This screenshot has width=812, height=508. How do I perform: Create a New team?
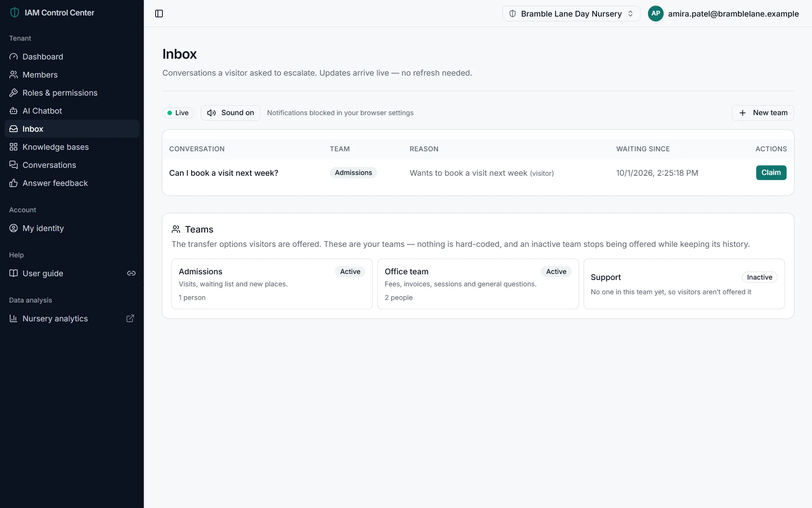[x=763, y=113]
